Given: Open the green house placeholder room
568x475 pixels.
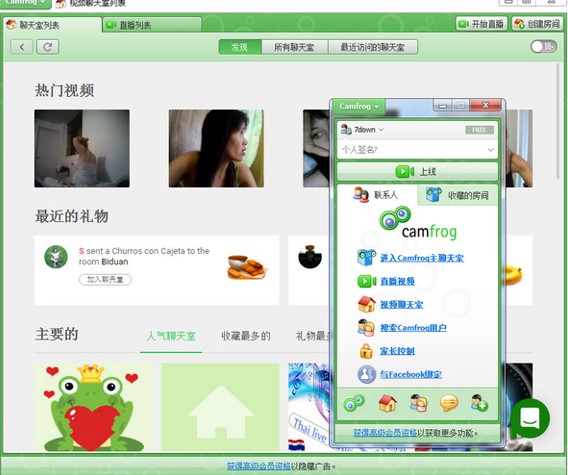Looking at the screenshot, I should 220,407.
